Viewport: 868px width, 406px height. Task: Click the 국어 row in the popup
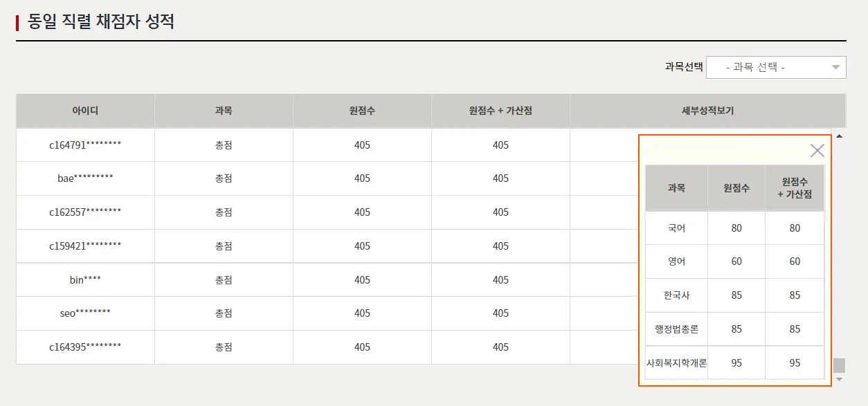[676, 228]
